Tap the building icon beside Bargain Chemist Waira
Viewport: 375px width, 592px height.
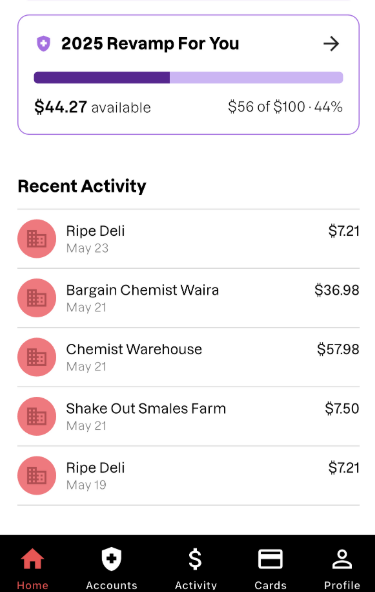point(37,298)
